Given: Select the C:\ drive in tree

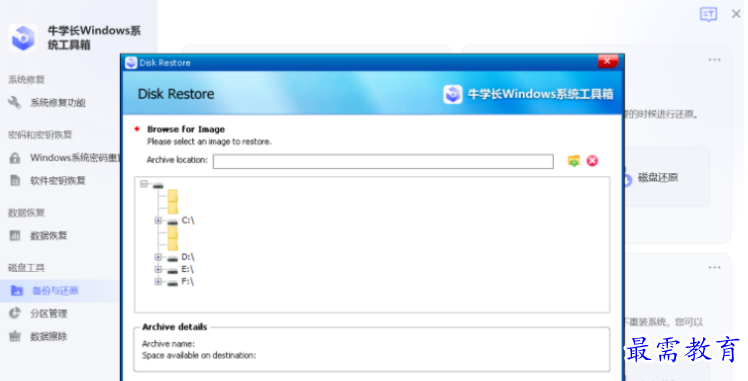Looking at the screenshot, I should click(x=188, y=220).
